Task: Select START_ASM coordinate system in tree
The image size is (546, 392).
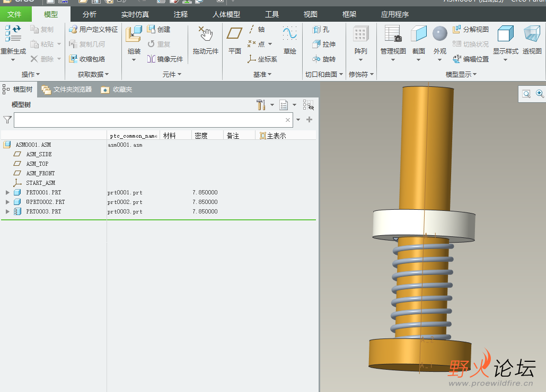Action: pos(40,183)
